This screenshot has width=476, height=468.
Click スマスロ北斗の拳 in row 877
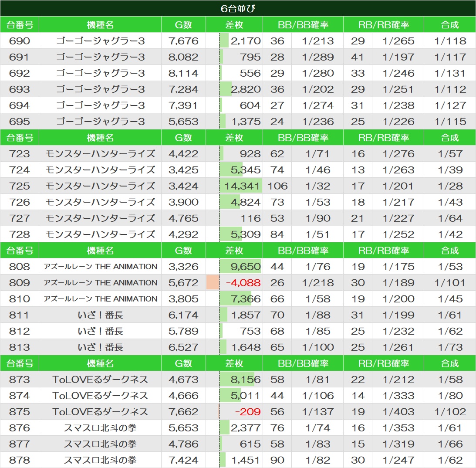[100, 444]
